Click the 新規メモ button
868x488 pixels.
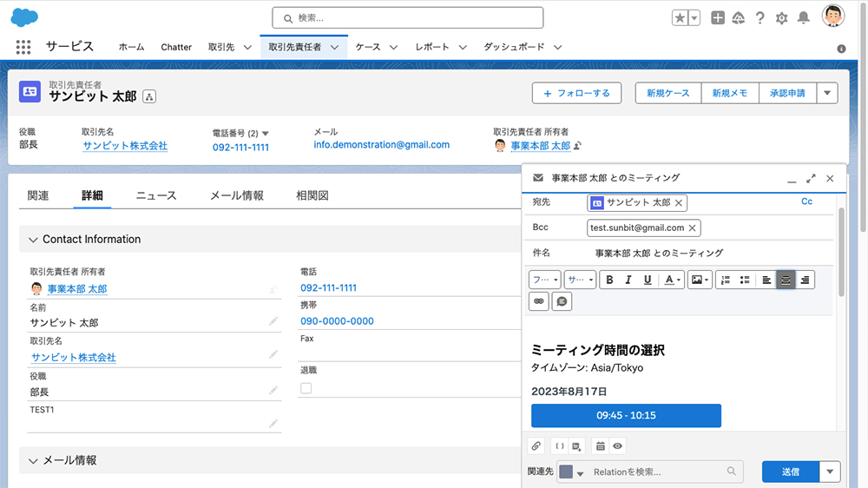pyautogui.click(x=730, y=93)
